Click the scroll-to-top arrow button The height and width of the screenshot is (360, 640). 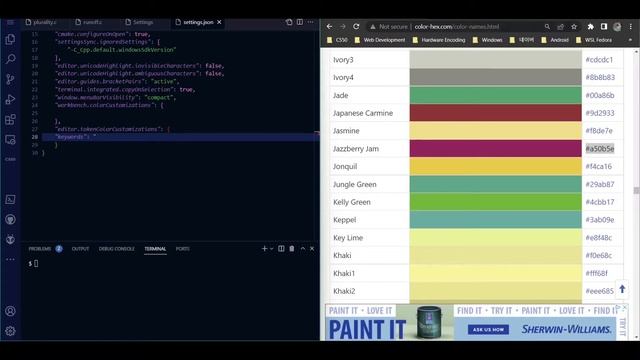click(622, 289)
